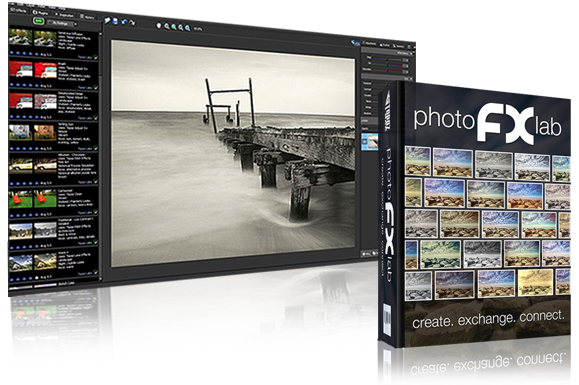This screenshot has height=385, width=579.
Task: Click the blue floppy disk save icon
Action: pyautogui.click(x=115, y=21)
